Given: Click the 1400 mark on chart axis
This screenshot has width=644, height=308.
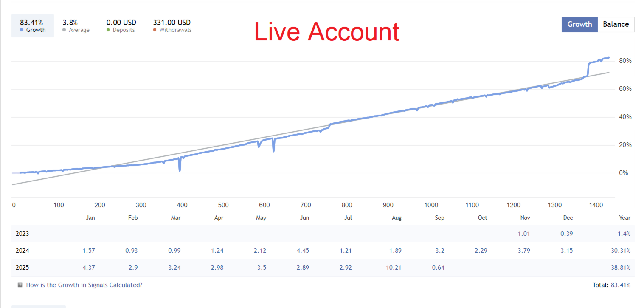Looking at the screenshot, I should pos(596,205).
